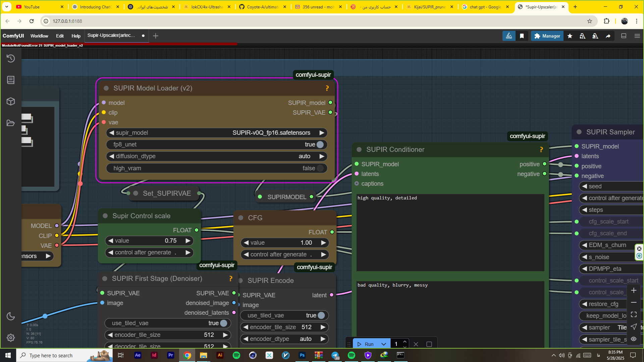Toggle use_tiled_vae in SUPIR Encode node
This screenshot has width=644, height=362.
(321, 315)
